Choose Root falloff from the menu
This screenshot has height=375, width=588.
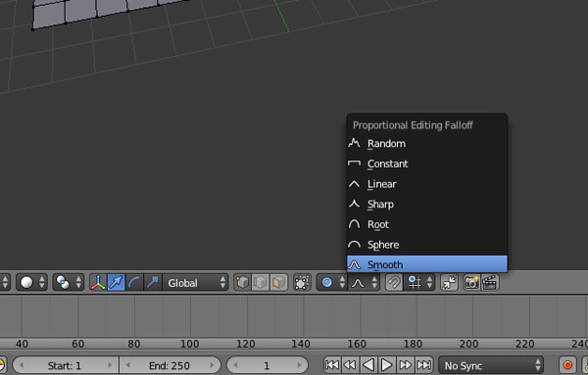426,224
